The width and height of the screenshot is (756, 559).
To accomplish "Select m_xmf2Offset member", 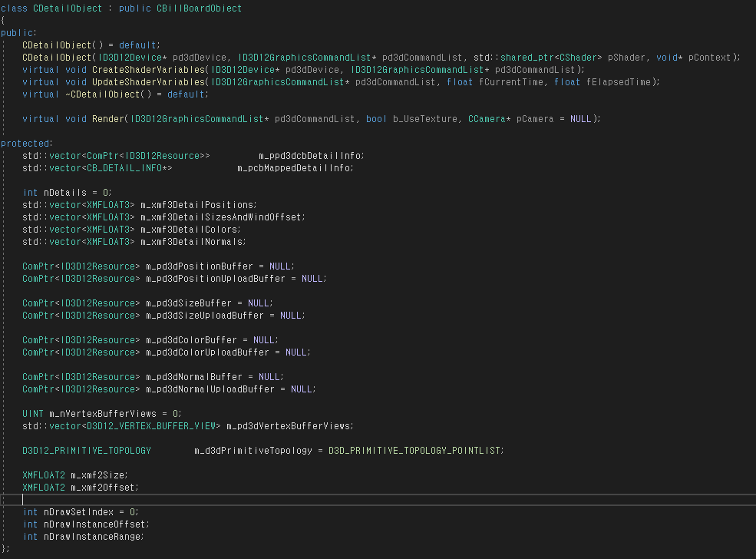I will point(103,487).
